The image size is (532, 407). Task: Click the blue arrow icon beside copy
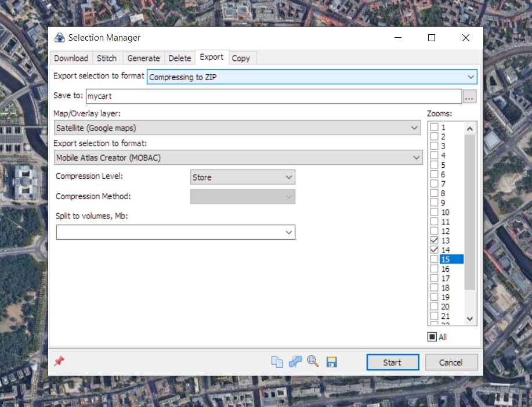pos(295,362)
